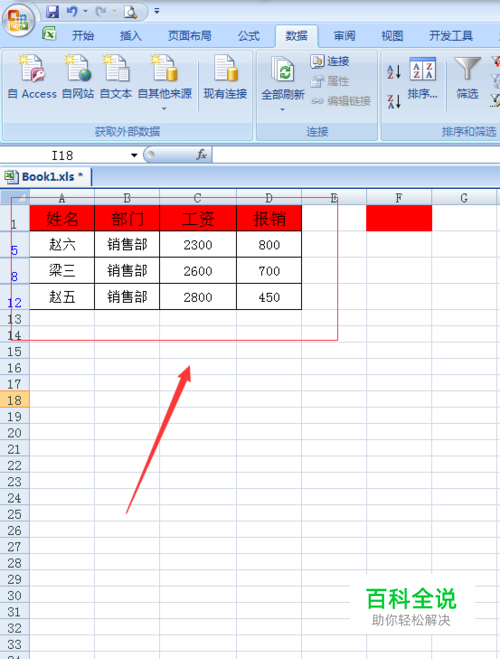Select the Book1.xls workbook tab
The width and height of the screenshot is (500, 659).
pyautogui.click(x=45, y=177)
